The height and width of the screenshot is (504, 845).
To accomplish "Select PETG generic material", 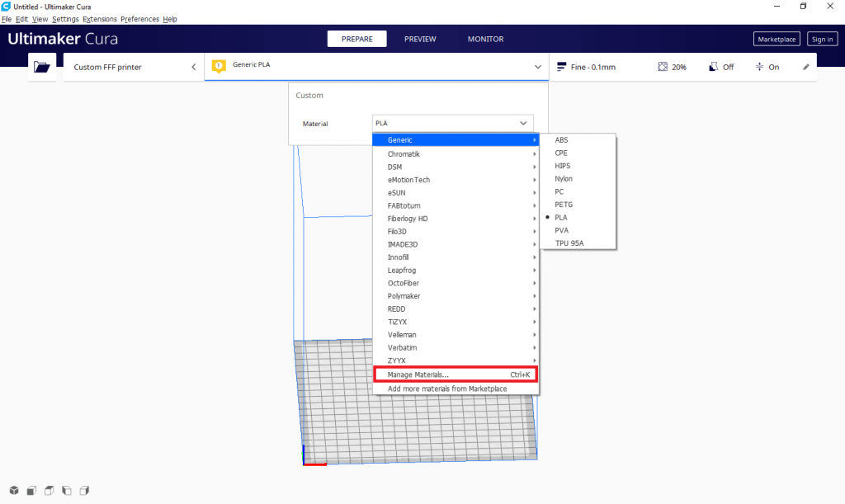I will 578,205.
